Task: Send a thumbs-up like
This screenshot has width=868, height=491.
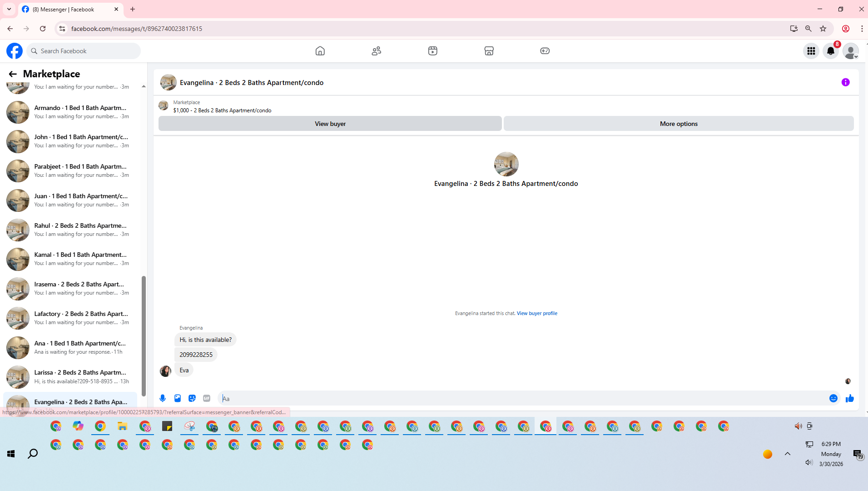Action: 849,398
